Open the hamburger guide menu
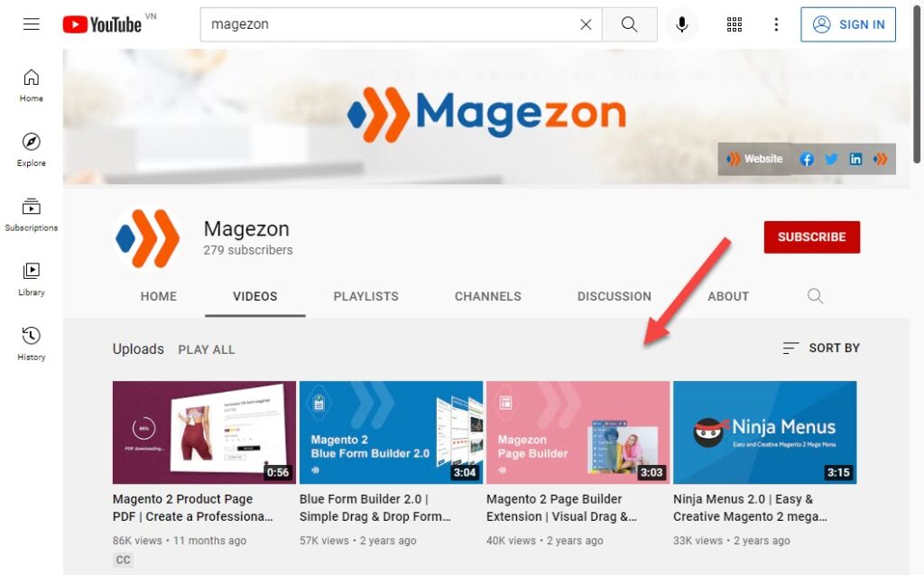 point(32,24)
